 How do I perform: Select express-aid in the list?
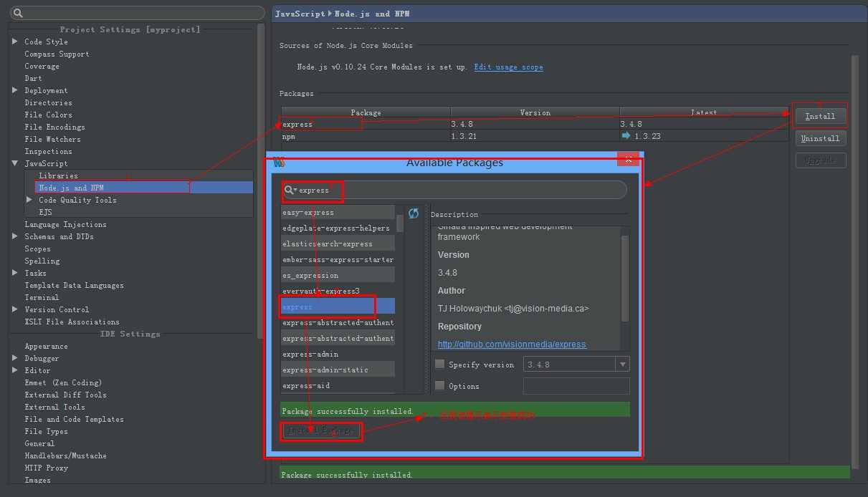[338, 385]
